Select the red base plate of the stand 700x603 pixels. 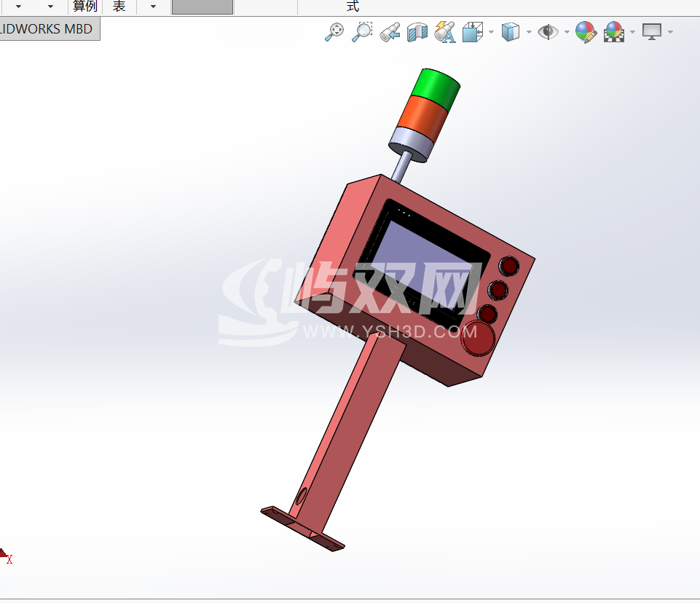pyautogui.click(x=302, y=527)
